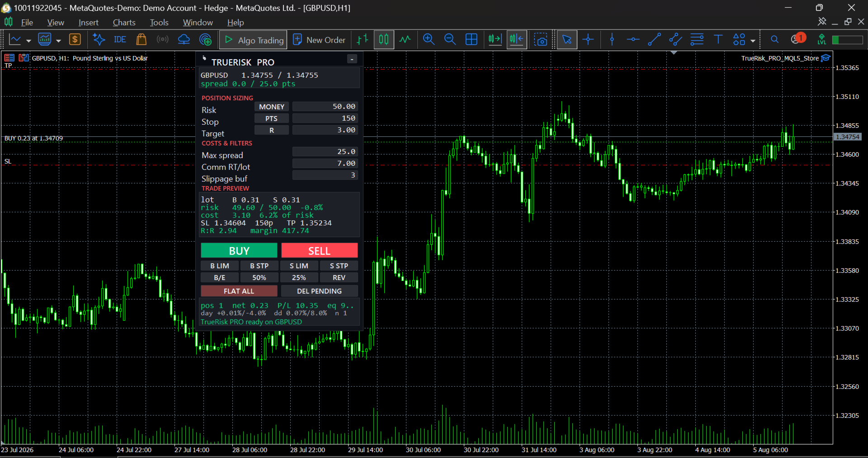Open the Tools menu
The width and height of the screenshot is (868, 458).
click(x=159, y=22)
